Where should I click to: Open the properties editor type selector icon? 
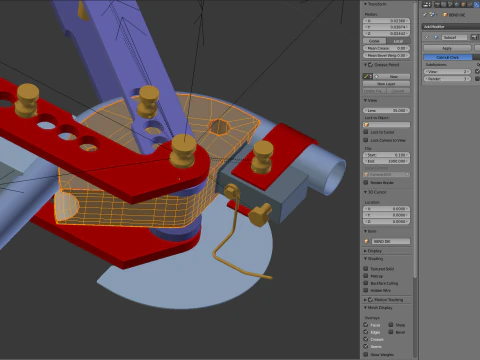click(427, 5)
